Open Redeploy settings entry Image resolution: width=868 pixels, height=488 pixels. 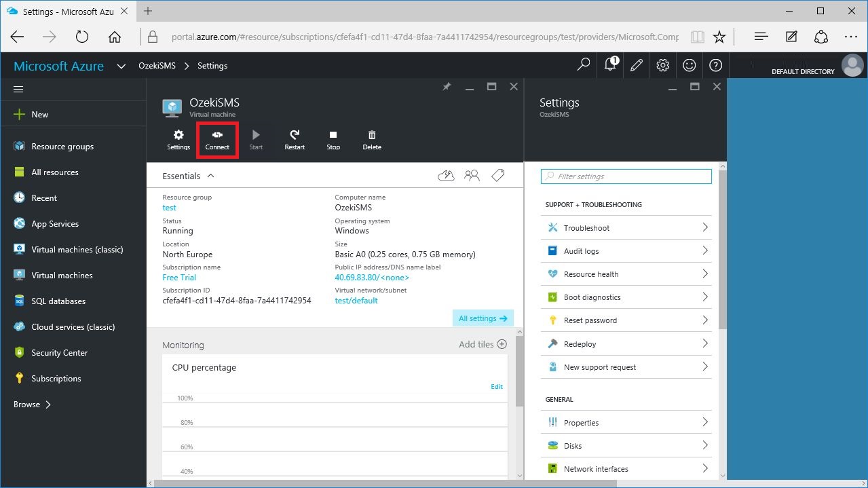(x=626, y=344)
